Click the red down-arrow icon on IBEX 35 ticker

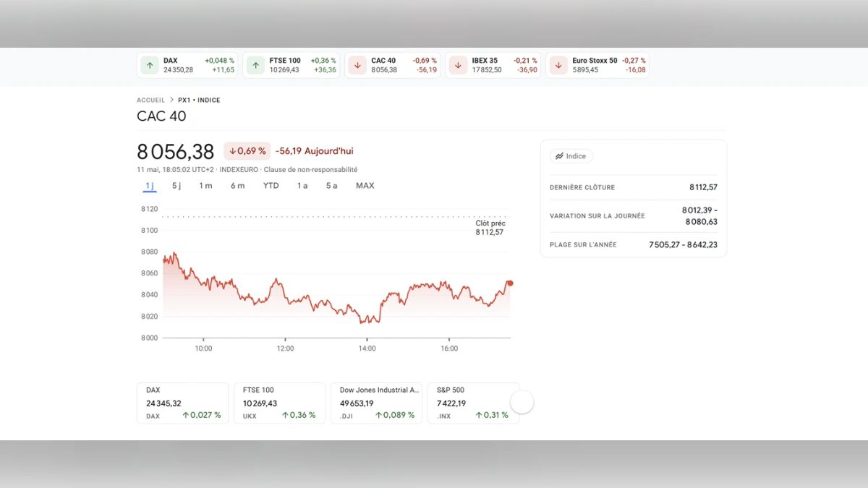[458, 65]
